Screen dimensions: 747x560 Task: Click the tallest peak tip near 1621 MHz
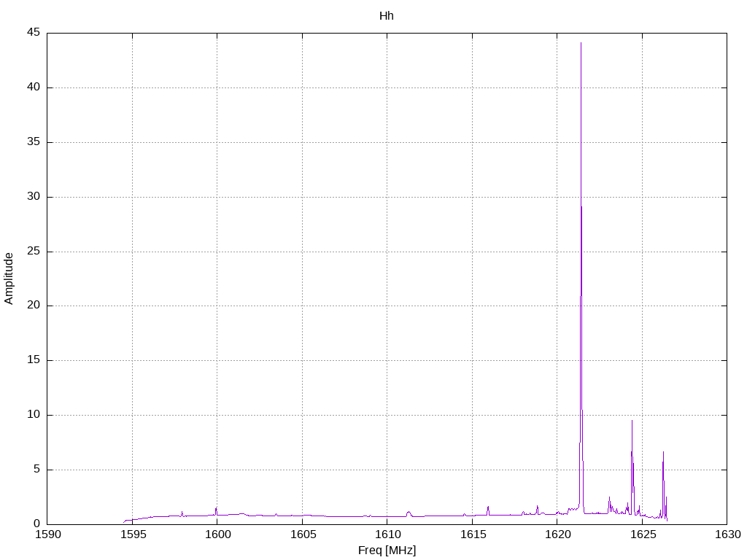point(581,43)
